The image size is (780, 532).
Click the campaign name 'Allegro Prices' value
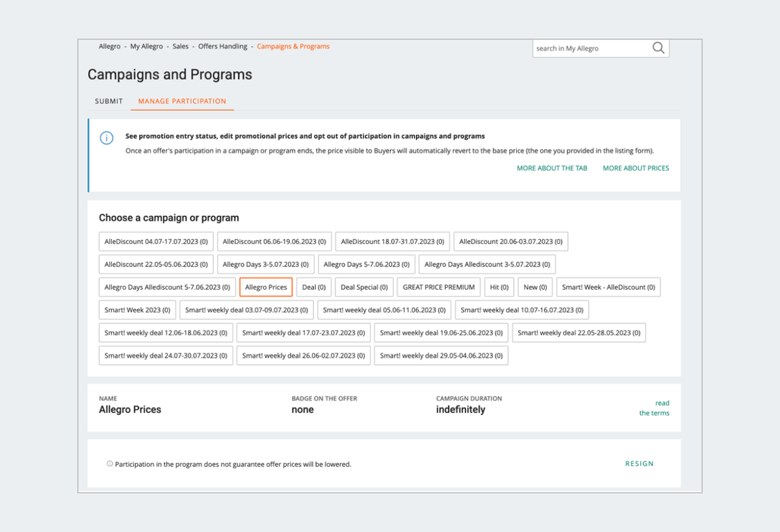click(130, 410)
